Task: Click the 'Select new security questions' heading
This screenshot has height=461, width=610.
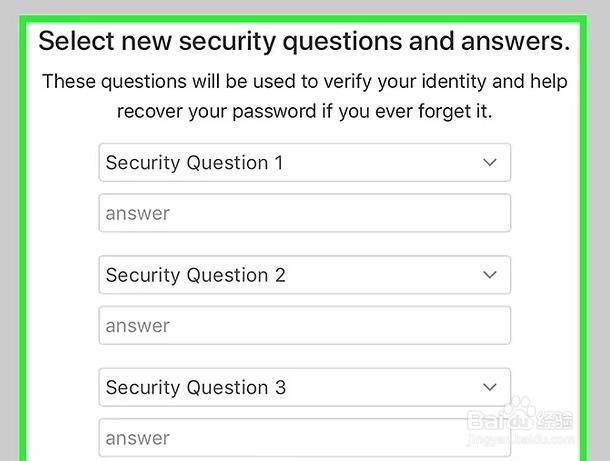Action: click(x=304, y=42)
